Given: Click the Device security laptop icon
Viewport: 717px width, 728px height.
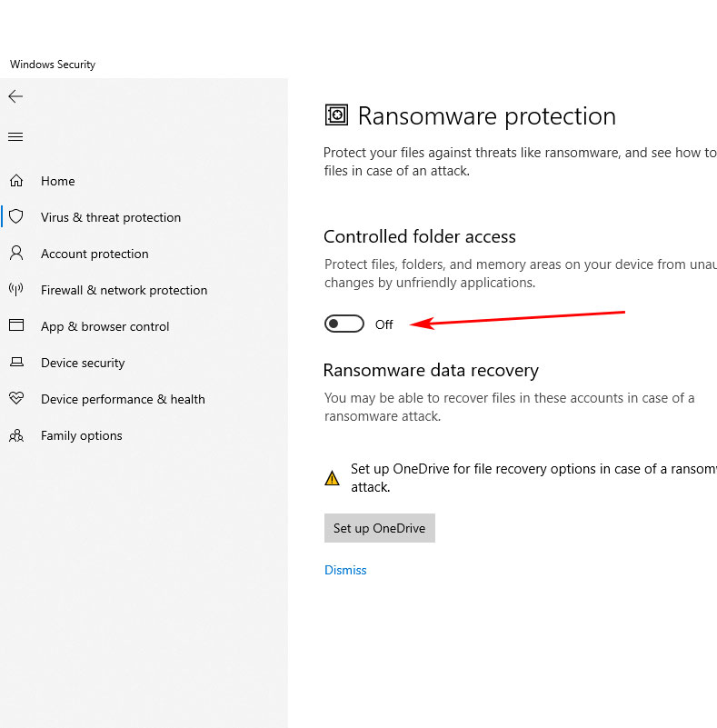Looking at the screenshot, I should [x=16, y=362].
